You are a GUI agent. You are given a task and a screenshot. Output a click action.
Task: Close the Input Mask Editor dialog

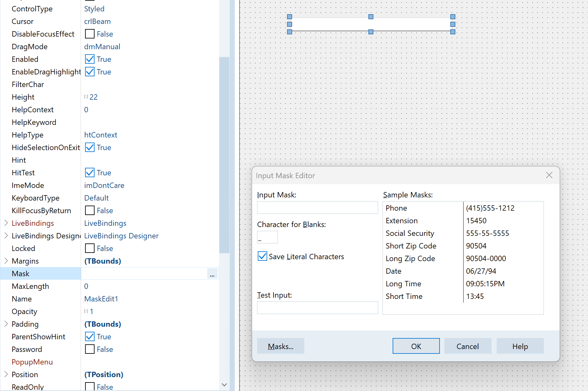(549, 175)
